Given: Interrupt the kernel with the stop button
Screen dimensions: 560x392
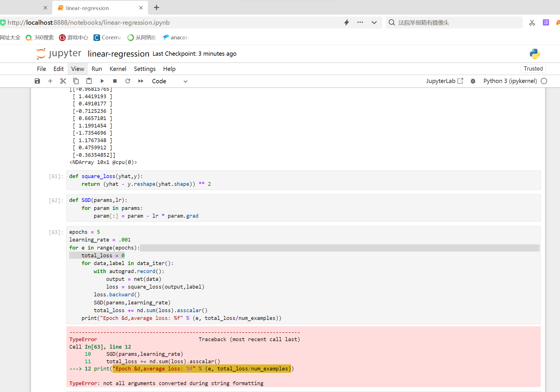Looking at the screenshot, I should (115, 81).
